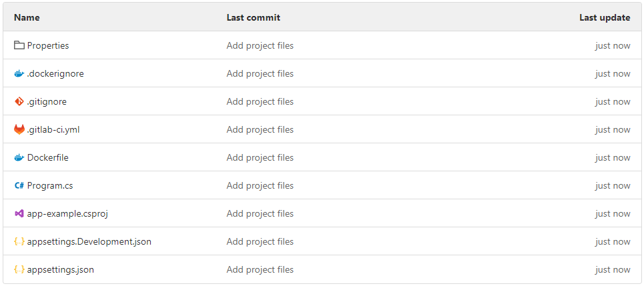Open the appsettings.json file
644x286 pixels.
[x=61, y=269]
